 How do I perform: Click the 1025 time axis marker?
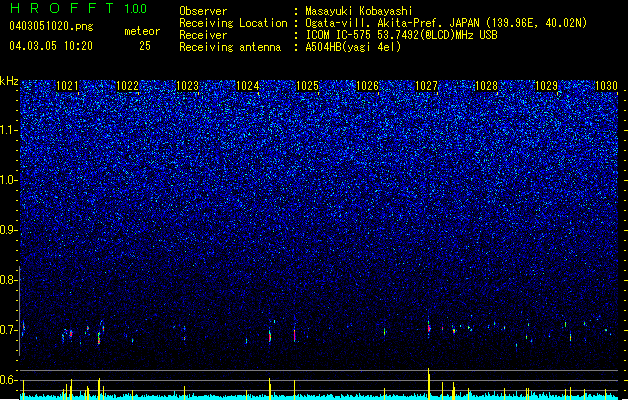click(x=307, y=86)
